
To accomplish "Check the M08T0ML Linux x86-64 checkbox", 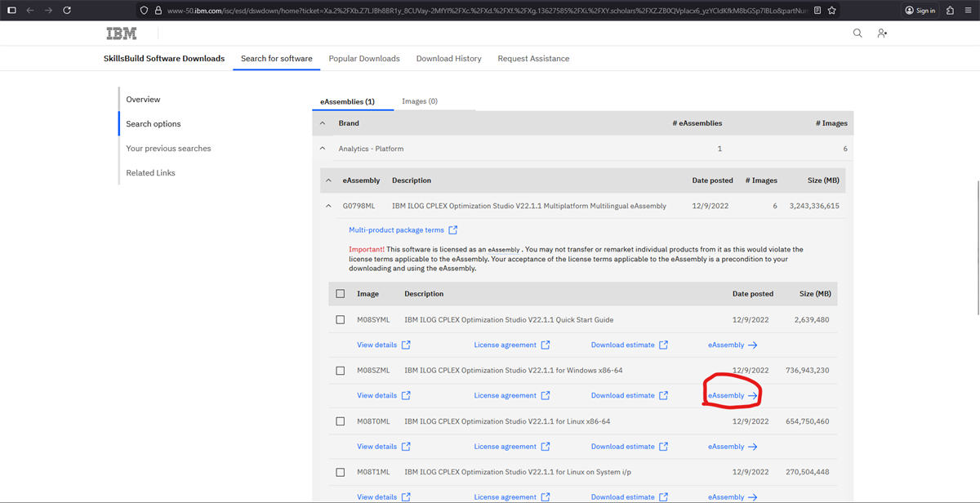I will click(x=341, y=421).
